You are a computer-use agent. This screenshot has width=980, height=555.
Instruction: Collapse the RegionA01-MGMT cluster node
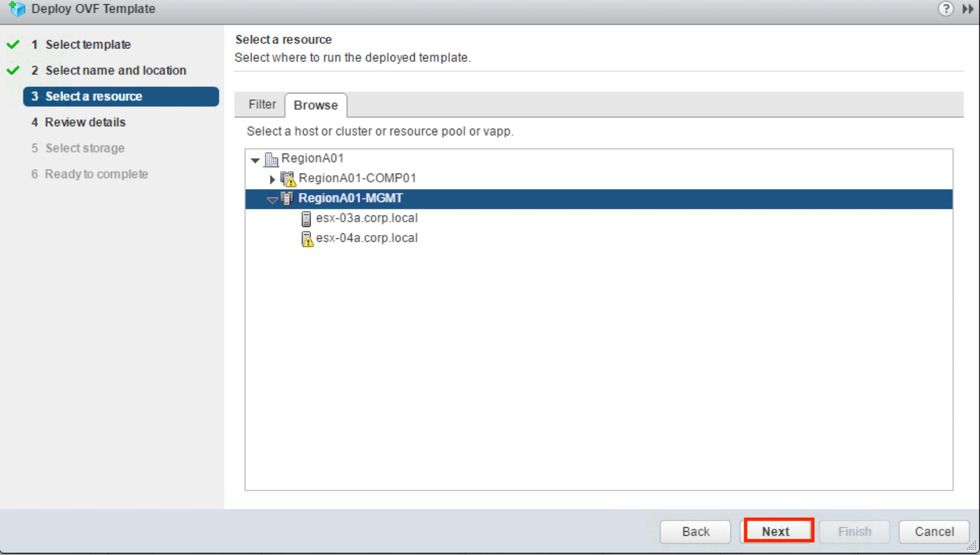click(272, 200)
